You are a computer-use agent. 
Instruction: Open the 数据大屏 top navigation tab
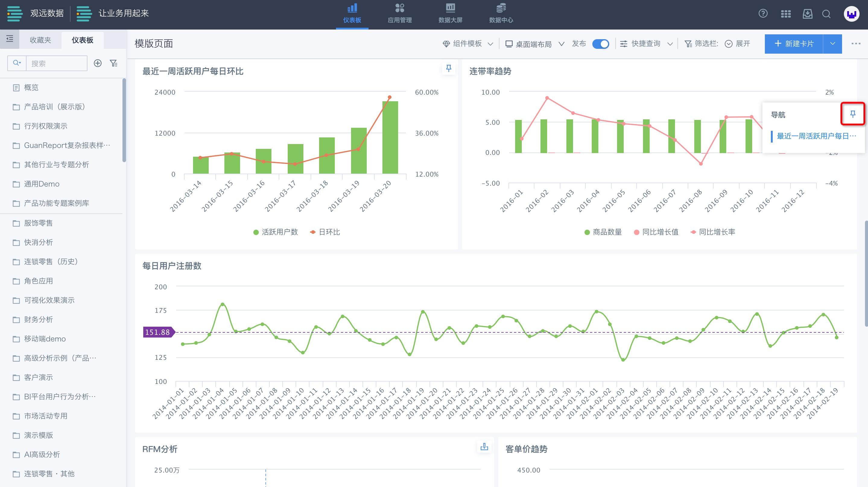point(450,14)
